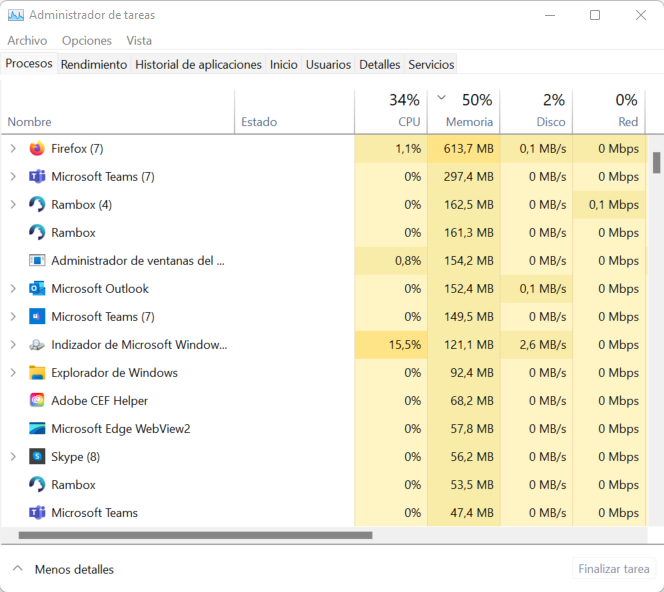Viewport: 664px width, 592px height.
Task: Click the Explorador de Windows folder icon
Action: (37, 373)
